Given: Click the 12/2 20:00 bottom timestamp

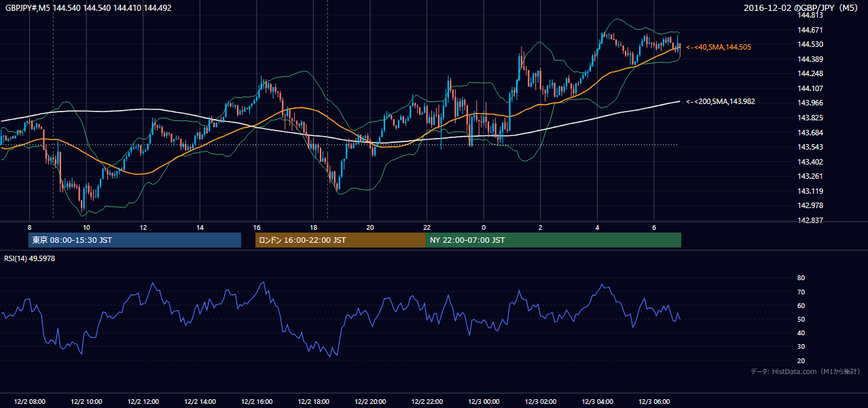Looking at the screenshot, I should point(370,401).
